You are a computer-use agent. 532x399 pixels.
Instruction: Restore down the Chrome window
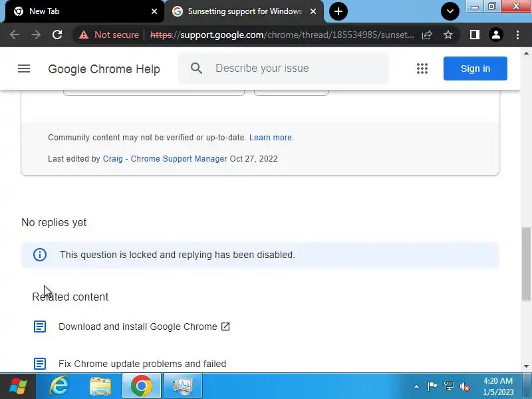(492, 6)
